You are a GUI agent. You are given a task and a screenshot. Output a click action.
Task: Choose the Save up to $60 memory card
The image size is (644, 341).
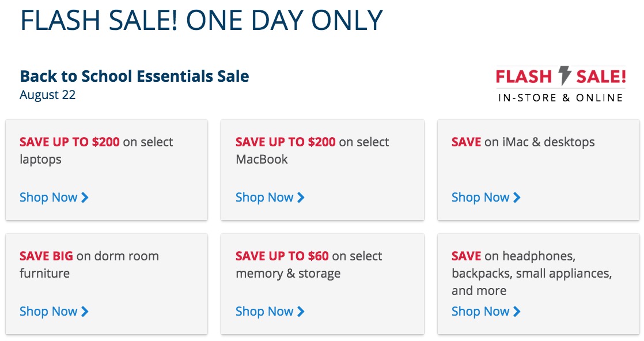click(323, 284)
